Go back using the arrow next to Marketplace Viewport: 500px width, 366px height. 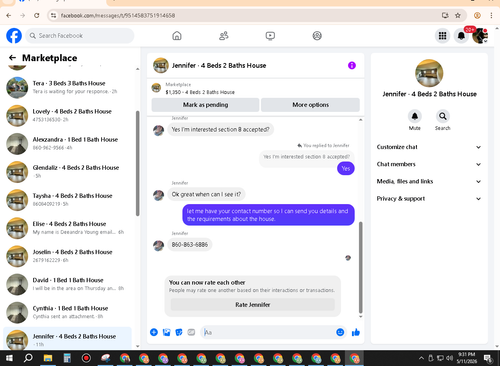click(x=12, y=58)
